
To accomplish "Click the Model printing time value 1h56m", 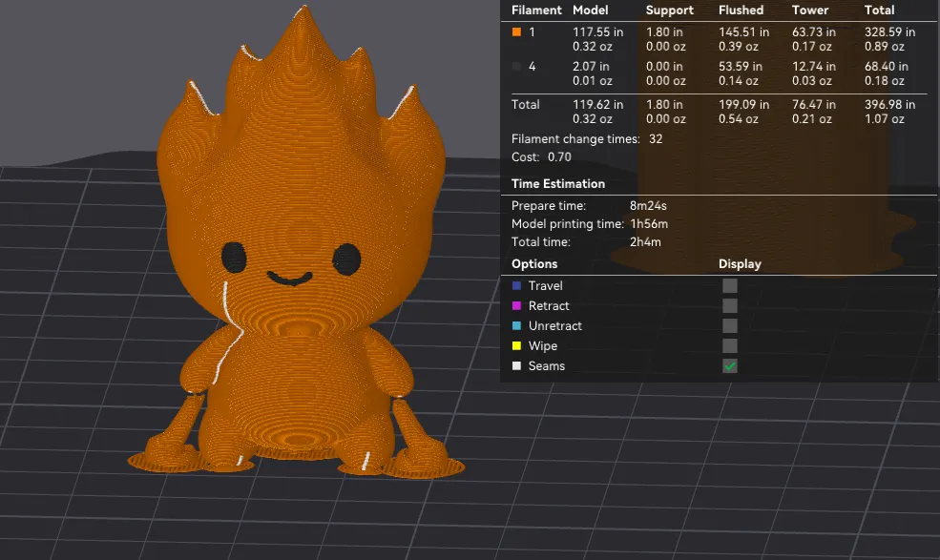I will point(649,224).
